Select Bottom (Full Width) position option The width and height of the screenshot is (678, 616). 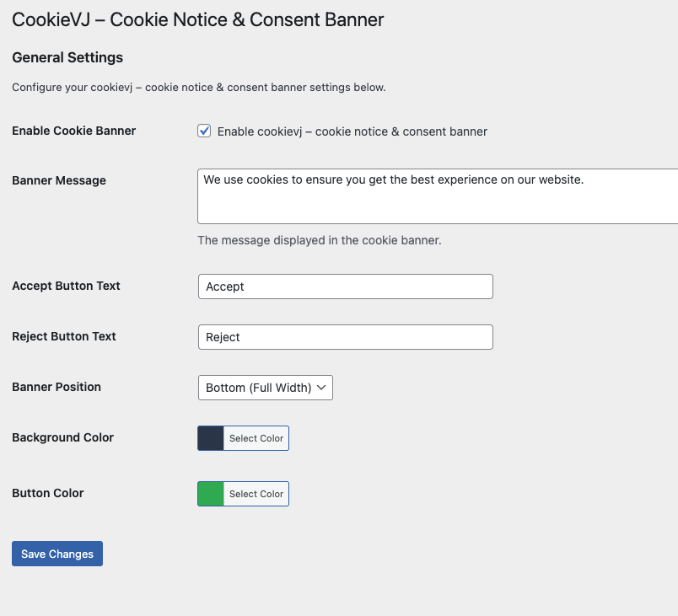[265, 388]
